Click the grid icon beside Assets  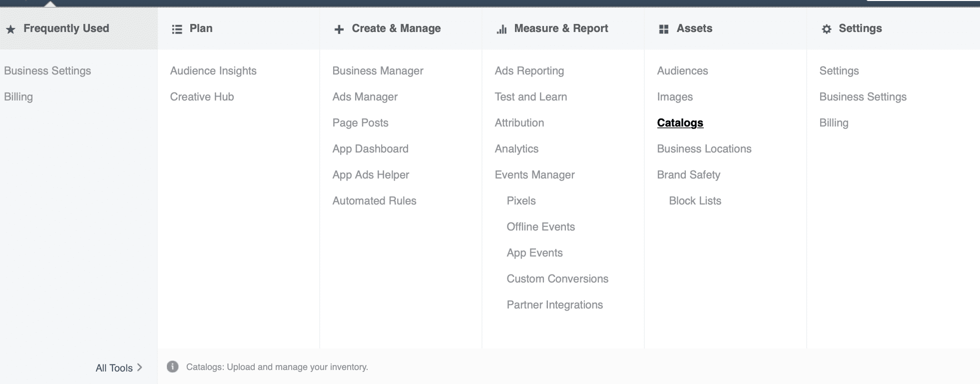pos(664,29)
